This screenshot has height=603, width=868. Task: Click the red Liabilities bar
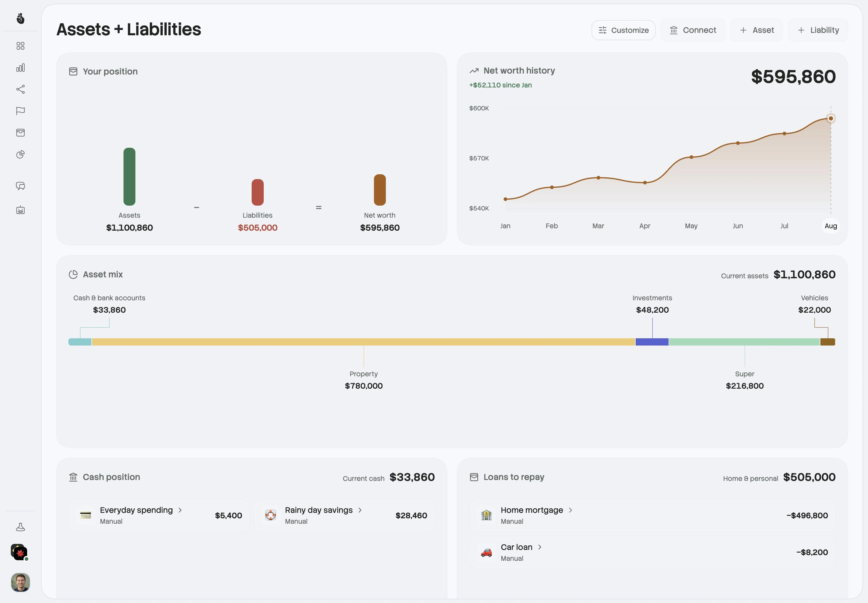tap(258, 192)
